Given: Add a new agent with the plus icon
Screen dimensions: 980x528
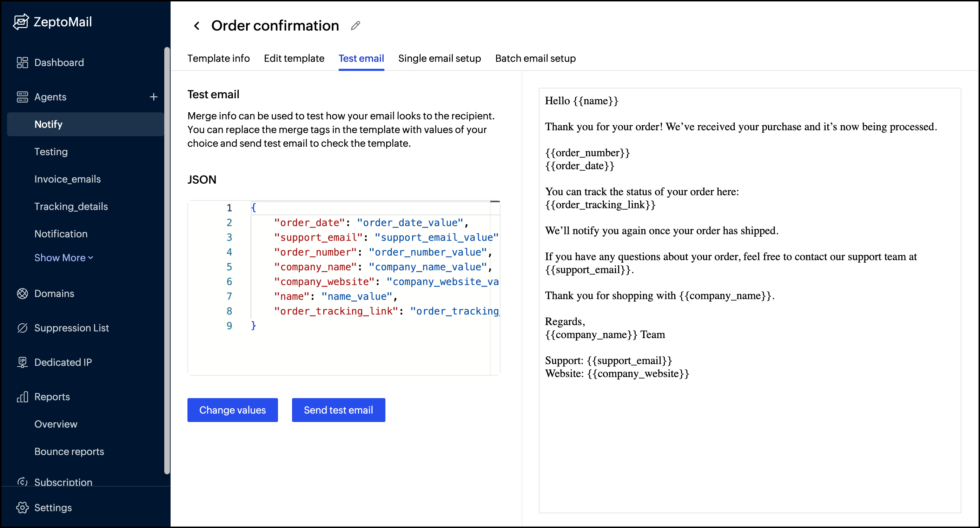Looking at the screenshot, I should tap(154, 97).
